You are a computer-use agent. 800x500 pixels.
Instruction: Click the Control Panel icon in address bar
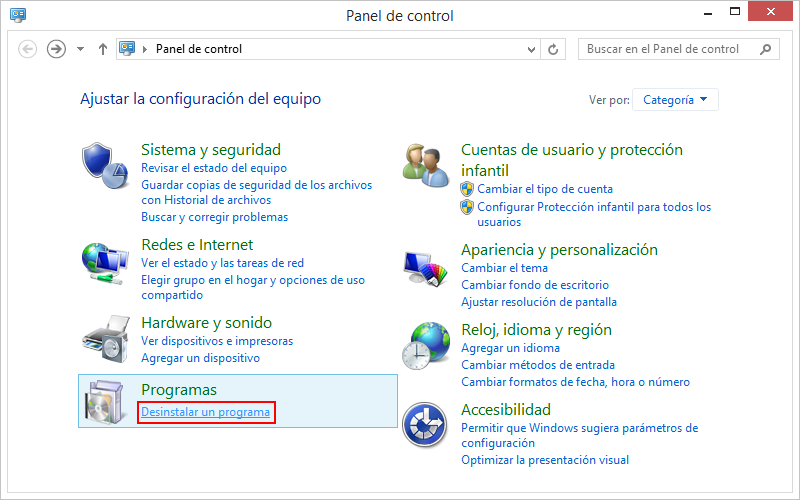coord(127,48)
